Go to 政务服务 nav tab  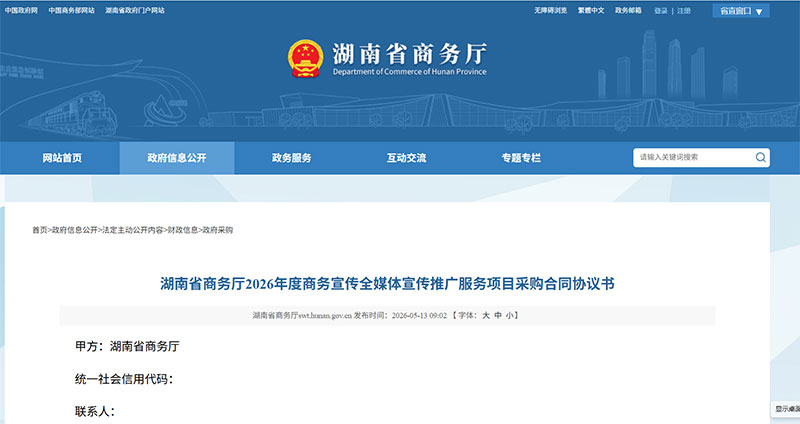291,158
